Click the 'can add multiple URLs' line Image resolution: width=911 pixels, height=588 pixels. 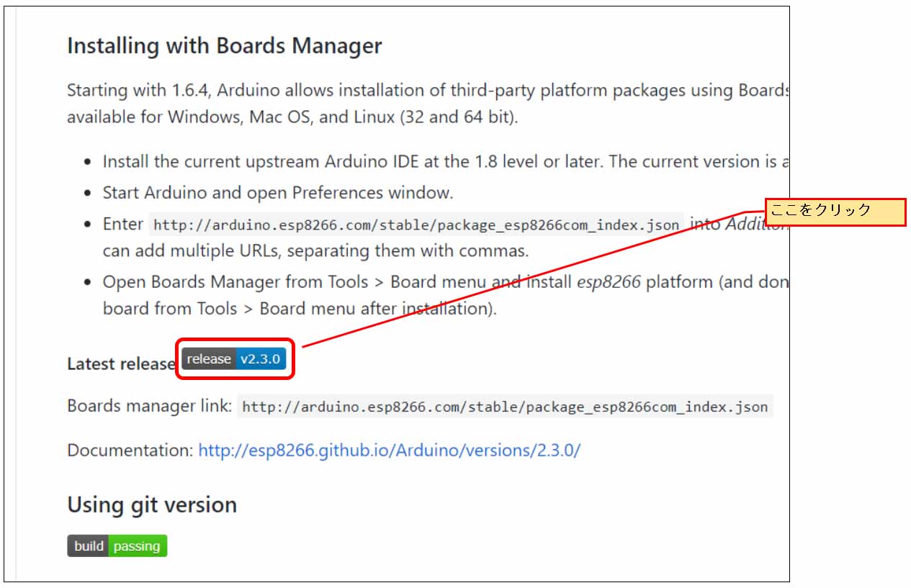click(315, 251)
